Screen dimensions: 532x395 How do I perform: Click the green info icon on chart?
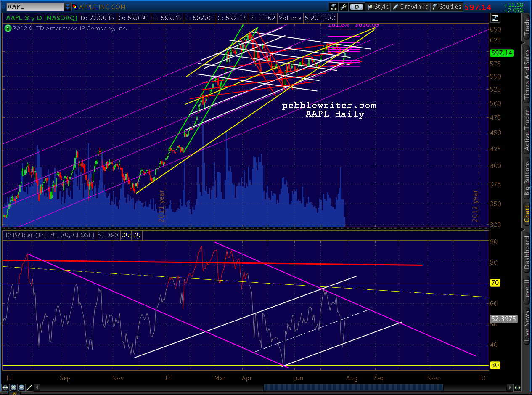pyautogui.click(x=7, y=28)
